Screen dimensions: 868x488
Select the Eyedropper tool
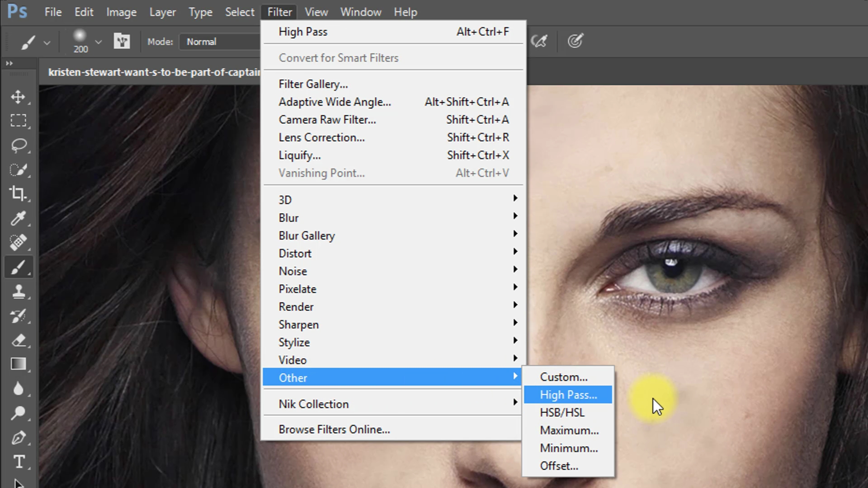tap(18, 218)
